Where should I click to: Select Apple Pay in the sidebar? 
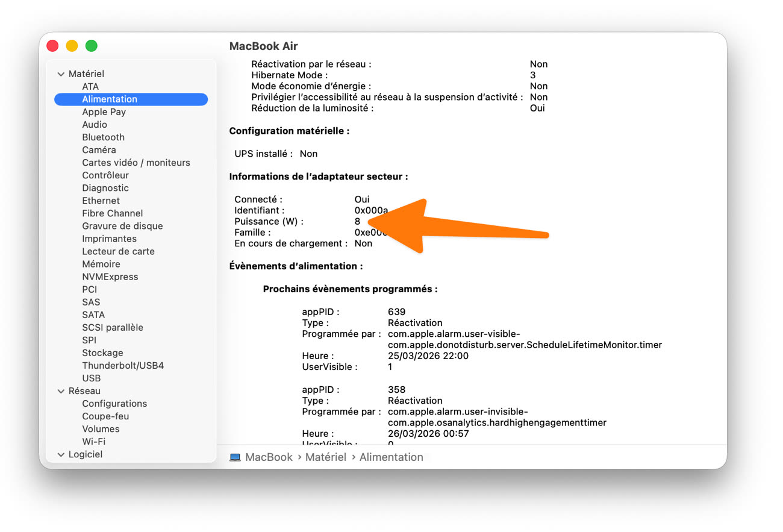[x=104, y=112]
